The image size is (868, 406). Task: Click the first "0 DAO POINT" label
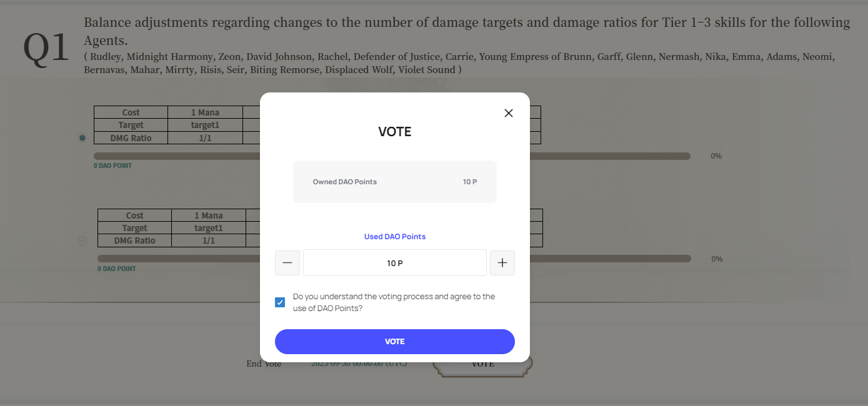coord(113,166)
